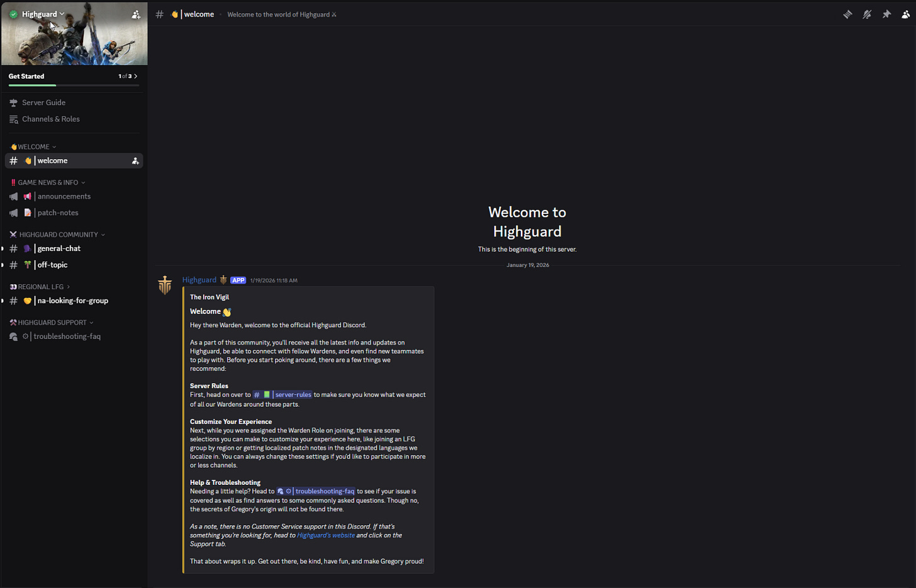Open troubleshooting-faq forum channel
Screen dimensions: 916x588
[x=74, y=336]
